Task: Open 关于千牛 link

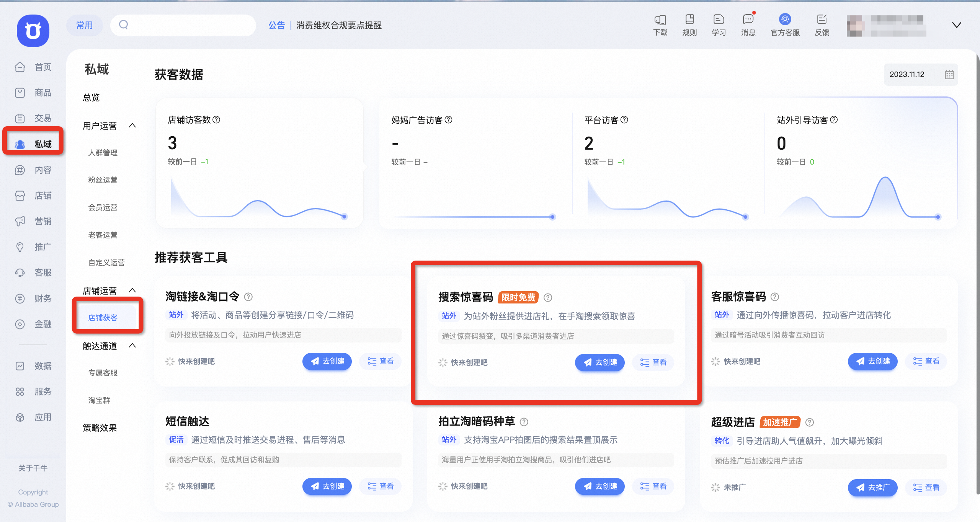Action: coord(33,468)
